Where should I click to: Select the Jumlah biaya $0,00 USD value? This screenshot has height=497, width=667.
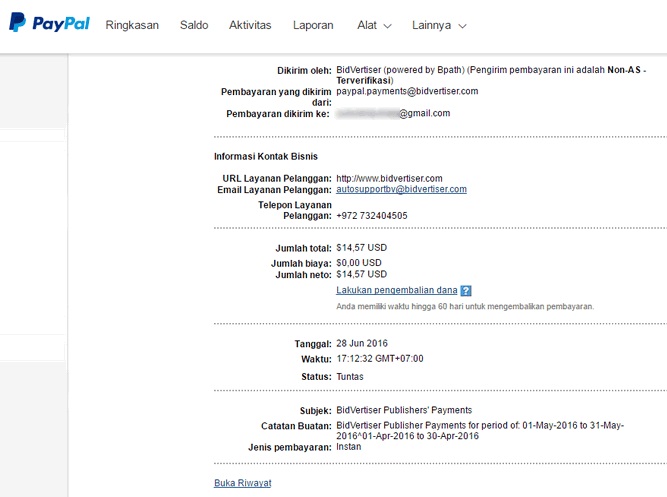click(x=359, y=263)
